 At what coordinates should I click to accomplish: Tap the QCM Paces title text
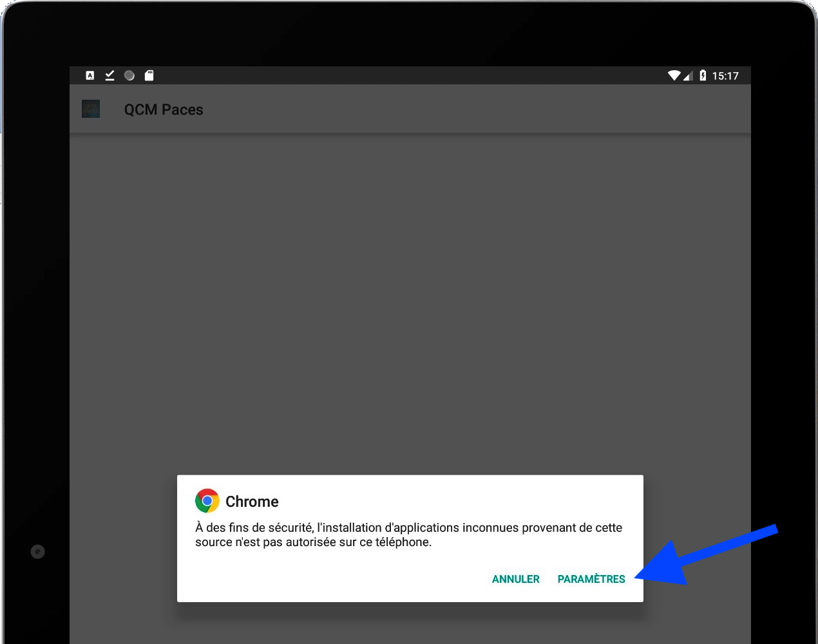[x=164, y=109]
